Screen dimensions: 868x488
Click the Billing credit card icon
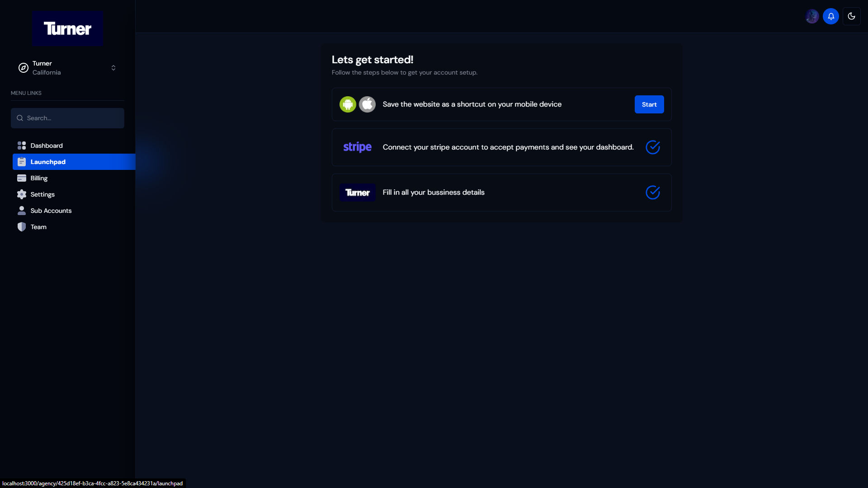pos(21,178)
